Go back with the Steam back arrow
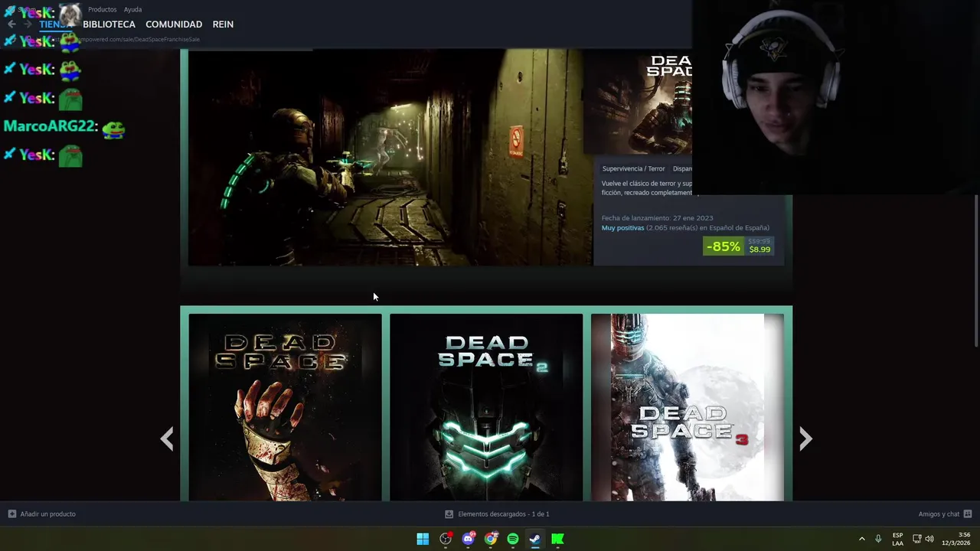The width and height of the screenshot is (980, 551). (11, 24)
